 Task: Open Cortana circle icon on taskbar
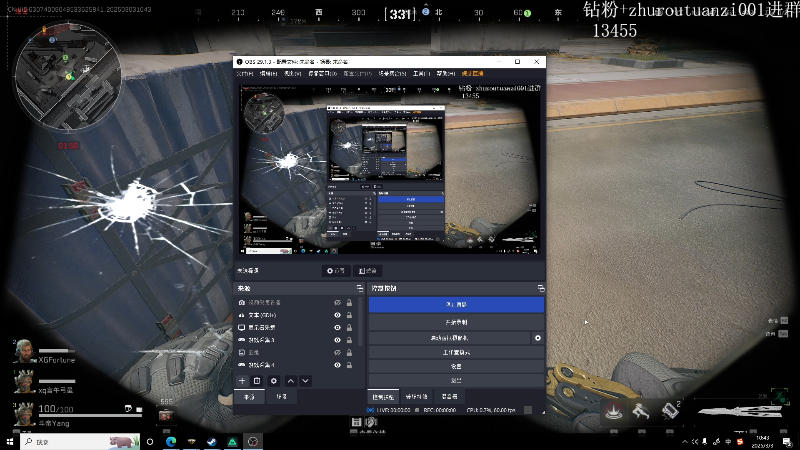pyautogui.click(x=150, y=442)
